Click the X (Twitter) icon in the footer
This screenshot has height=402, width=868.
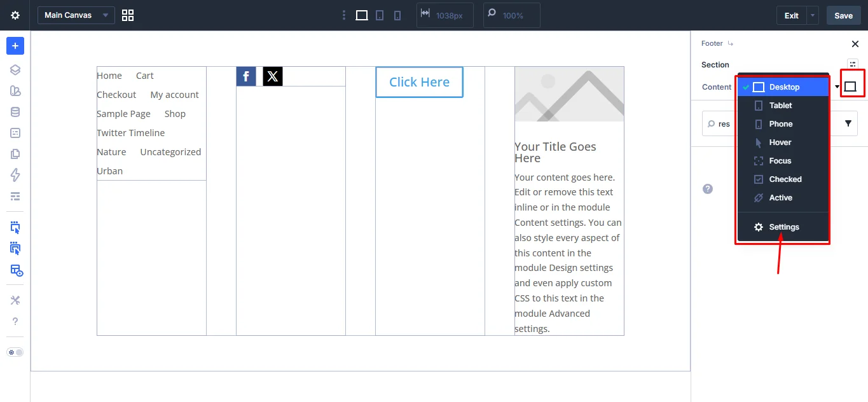click(273, 76)
